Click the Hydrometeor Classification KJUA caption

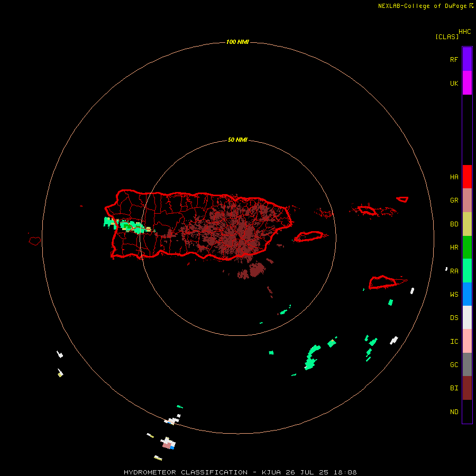(240, 472)
